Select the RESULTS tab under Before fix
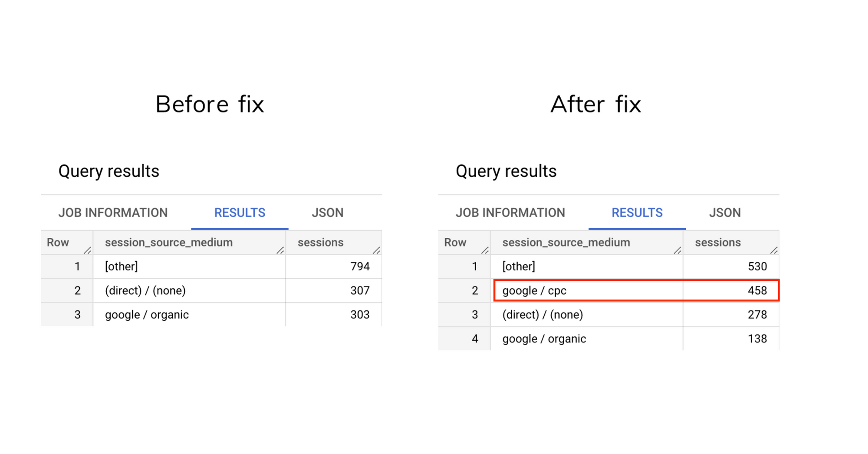Screen dimensions: 868x454 240,212
